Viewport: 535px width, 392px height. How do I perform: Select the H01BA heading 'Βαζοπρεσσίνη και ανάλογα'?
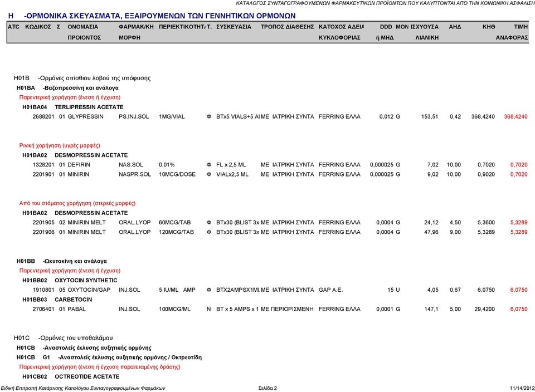(81, 87)
